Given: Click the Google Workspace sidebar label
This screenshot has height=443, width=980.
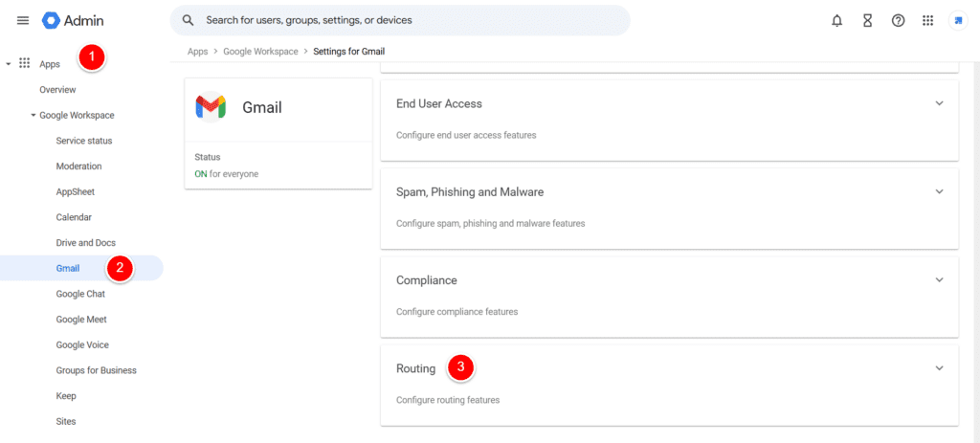Looking at the screenshot, I should pos(77,115).
